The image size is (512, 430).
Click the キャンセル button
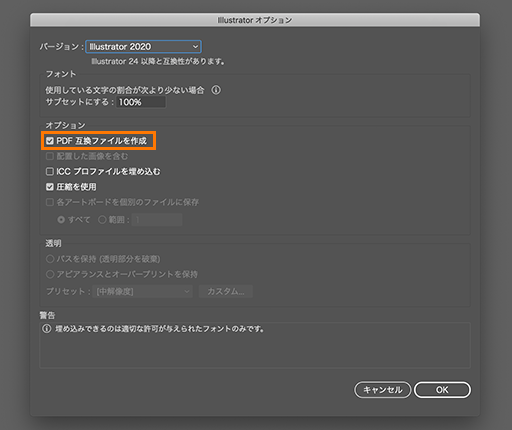coord(382,390)
